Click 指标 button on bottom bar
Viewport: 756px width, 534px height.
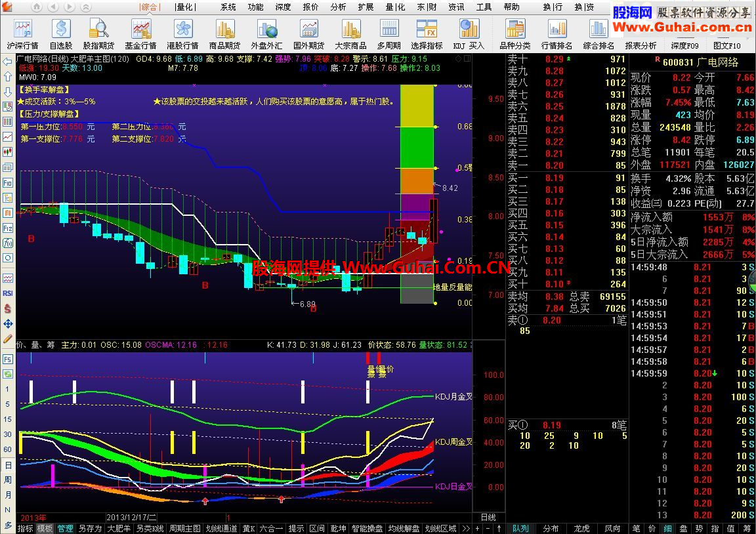pos(25,529)
